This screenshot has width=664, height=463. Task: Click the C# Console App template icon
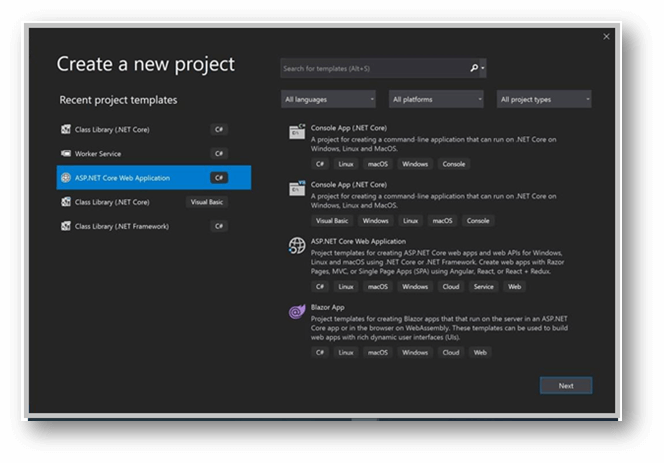pos(297,132)
